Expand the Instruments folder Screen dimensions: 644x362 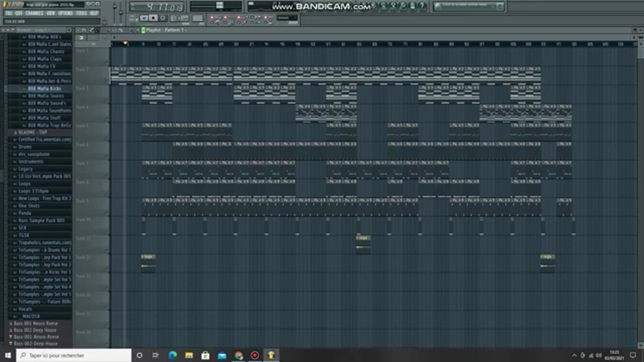click(31, 161)
